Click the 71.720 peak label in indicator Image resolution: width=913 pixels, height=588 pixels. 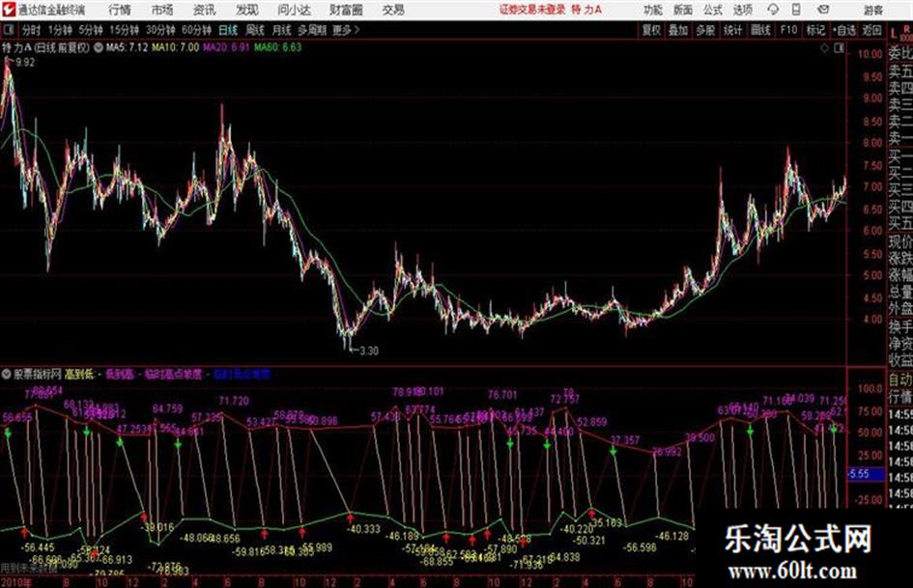click(234, 401)
